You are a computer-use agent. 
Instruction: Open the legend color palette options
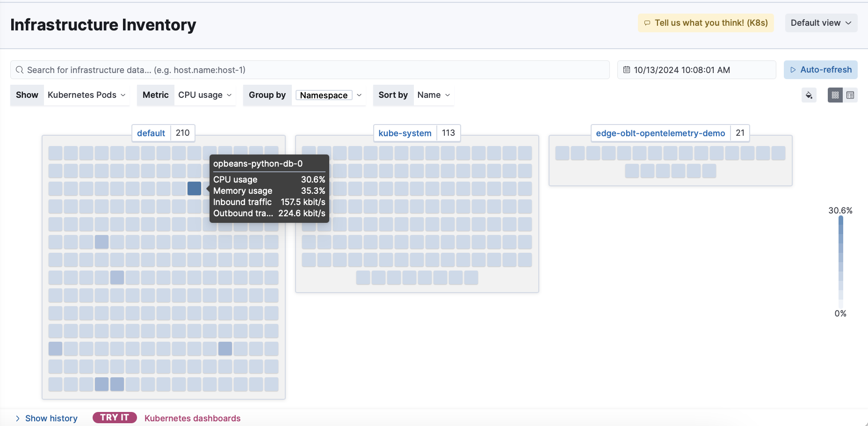coord(809,95)
